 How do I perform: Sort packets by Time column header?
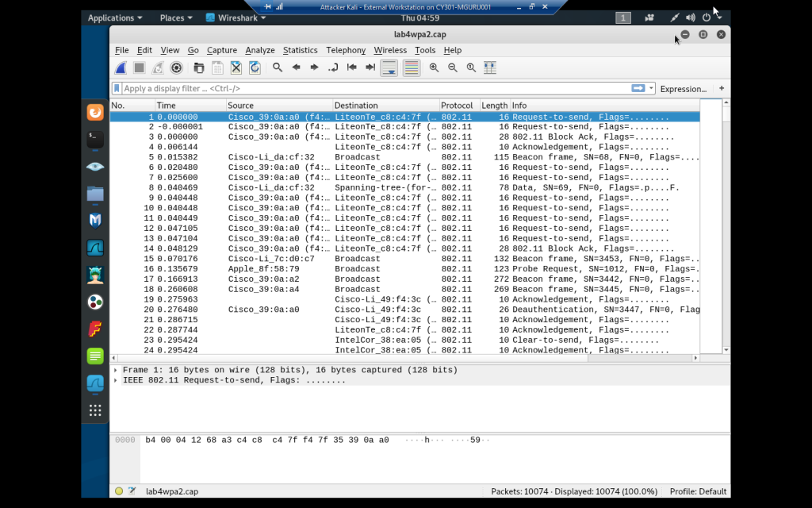coord(190,106)
